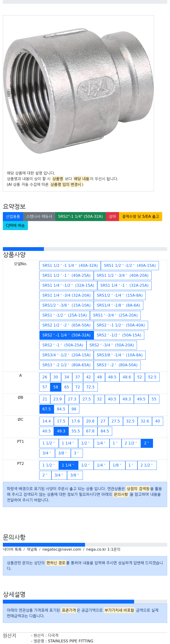Pick ØC value 14.4
The height and width of the screenshot is (644, 170).
[47, 421]
